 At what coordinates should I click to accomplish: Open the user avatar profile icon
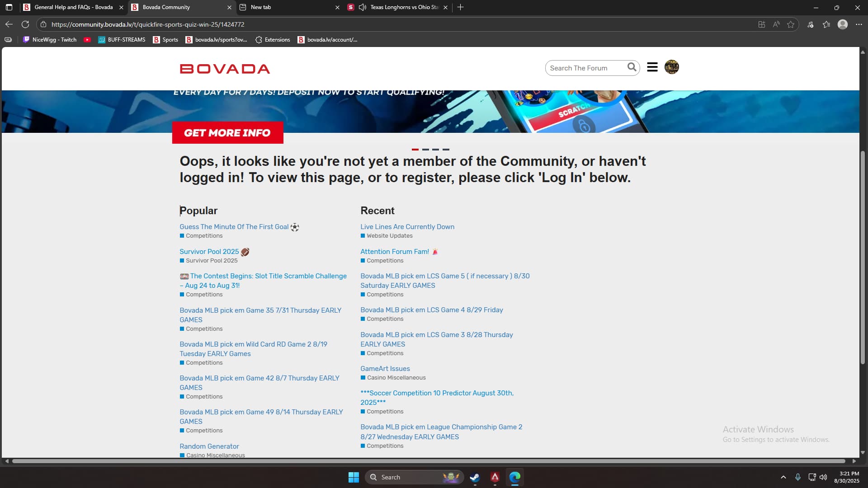671,67
